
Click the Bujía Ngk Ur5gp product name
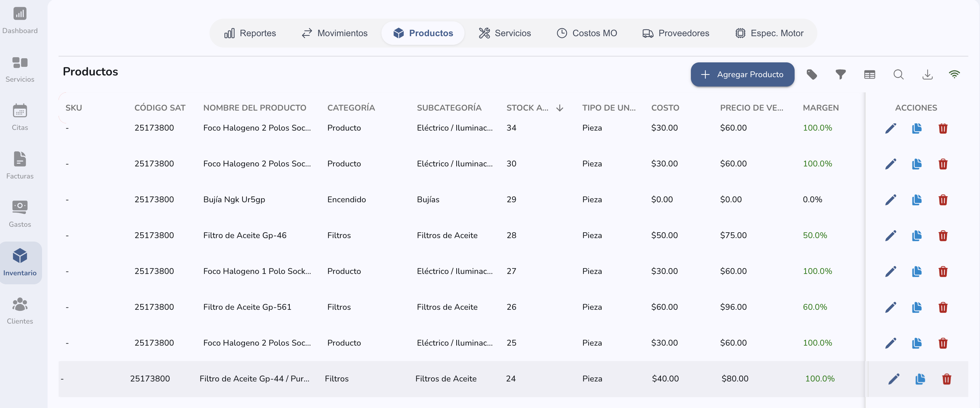(x=234, y=200)
